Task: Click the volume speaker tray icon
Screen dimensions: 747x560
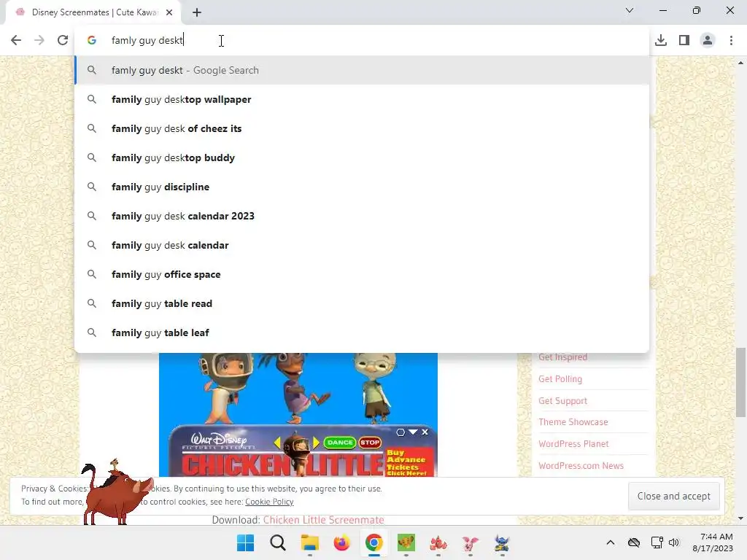Action: point(673,542)
